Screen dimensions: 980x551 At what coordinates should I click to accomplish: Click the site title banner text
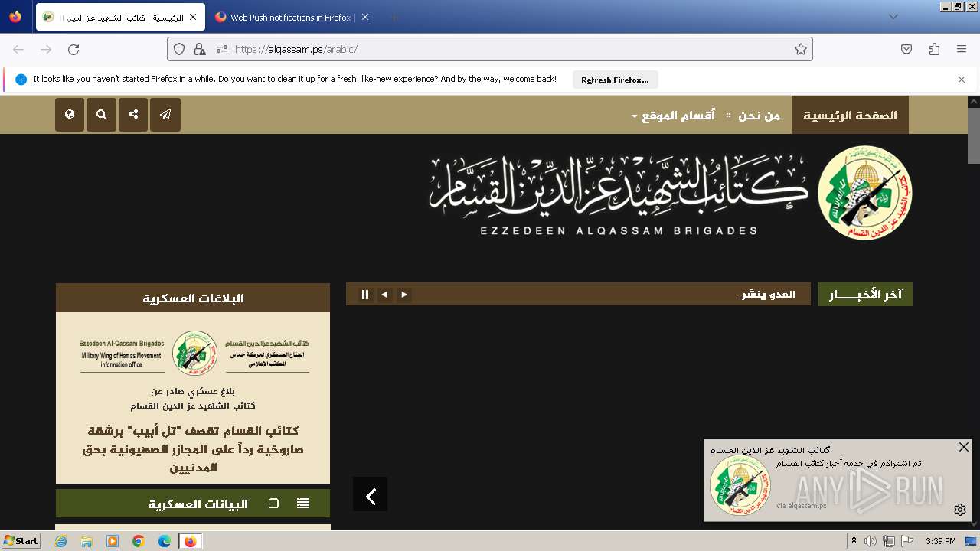[619, 195]
